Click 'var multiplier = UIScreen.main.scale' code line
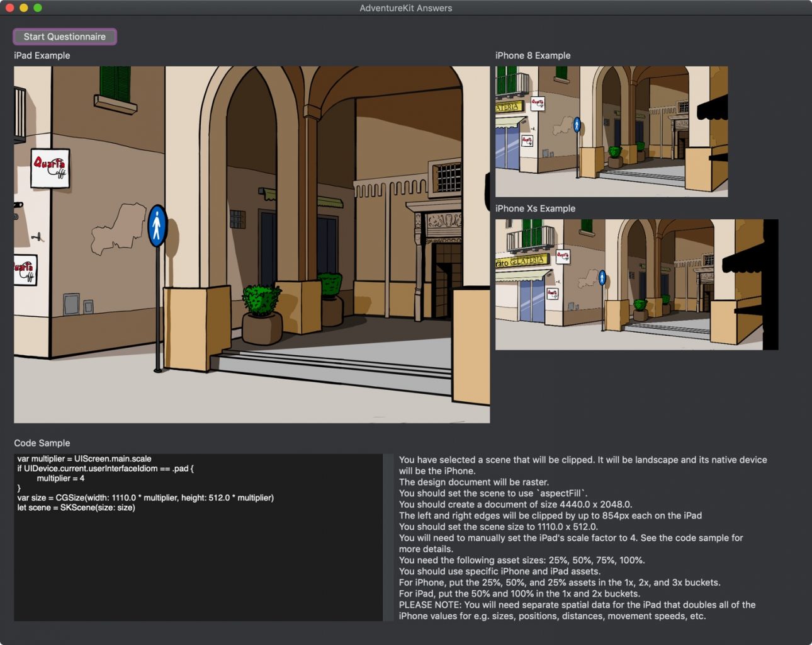The image size is (812, 645). pyautogui.click(x=84, y=459)
